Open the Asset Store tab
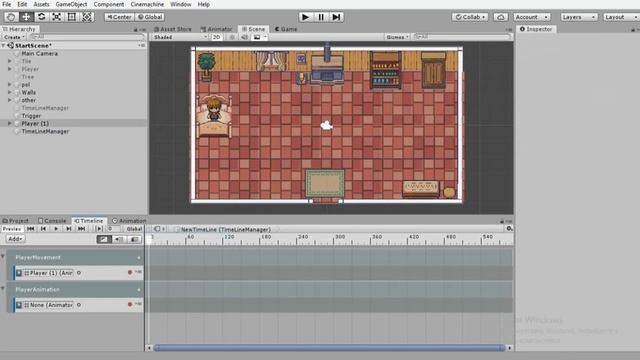The image size is (640, 360). (173, 29)
